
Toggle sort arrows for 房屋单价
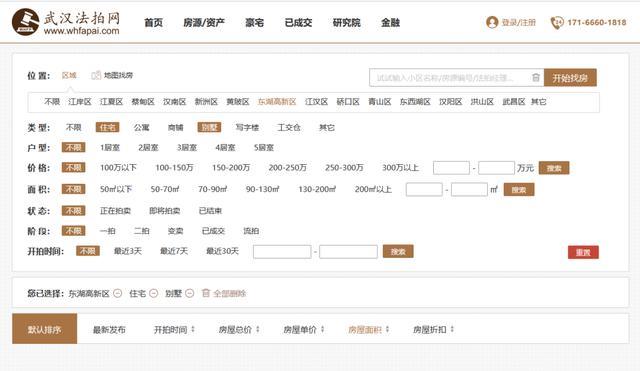pyautogui.click(x=322, y=329)
